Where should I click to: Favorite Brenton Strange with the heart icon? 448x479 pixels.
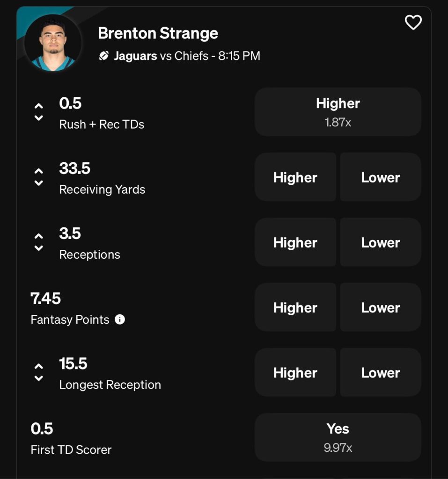[x=413, y=22]
